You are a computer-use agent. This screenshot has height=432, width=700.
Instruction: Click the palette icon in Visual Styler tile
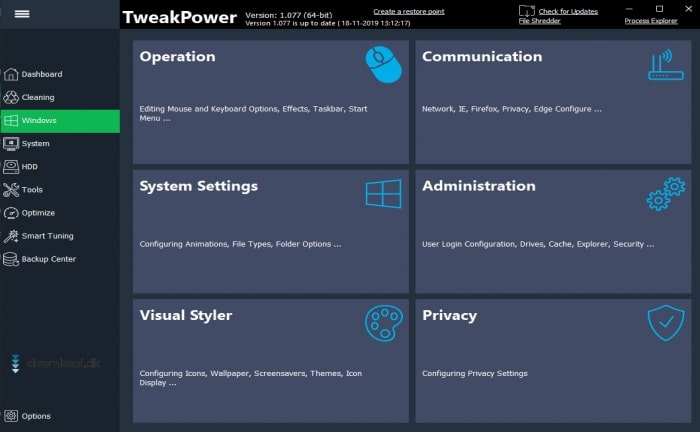pyautogui.click(x=383, y=324)
